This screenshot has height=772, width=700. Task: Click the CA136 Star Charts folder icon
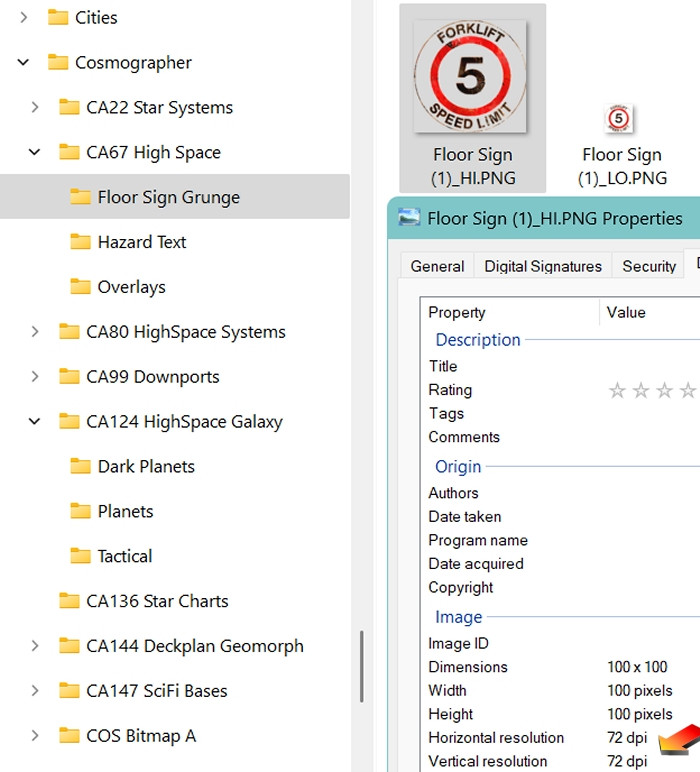tap(69, 601)
